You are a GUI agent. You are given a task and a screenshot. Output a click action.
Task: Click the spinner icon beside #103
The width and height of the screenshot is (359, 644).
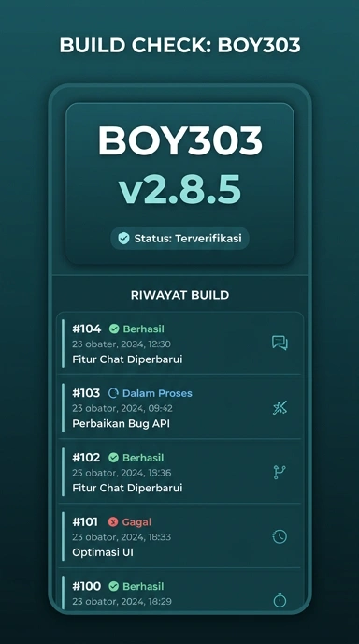click(114, 393)
